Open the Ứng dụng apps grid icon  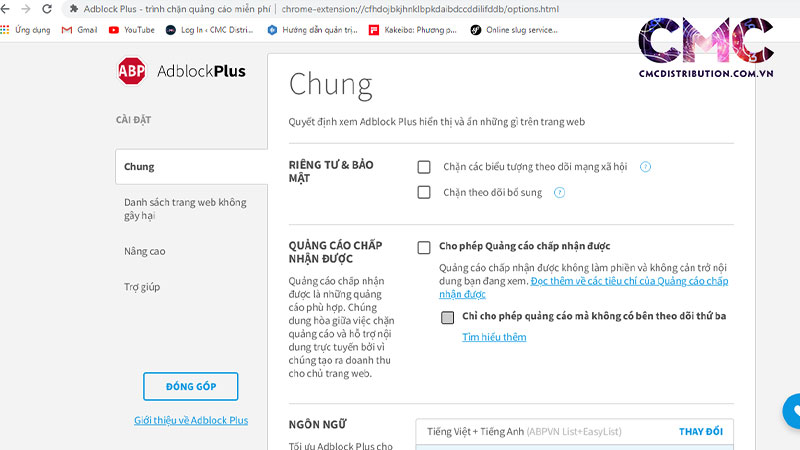5,30
